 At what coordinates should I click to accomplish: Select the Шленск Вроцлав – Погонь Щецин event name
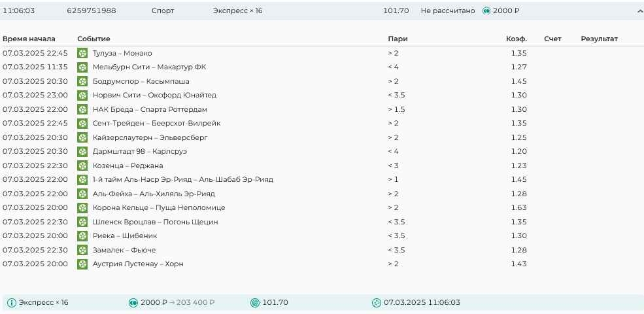(155, 222)
